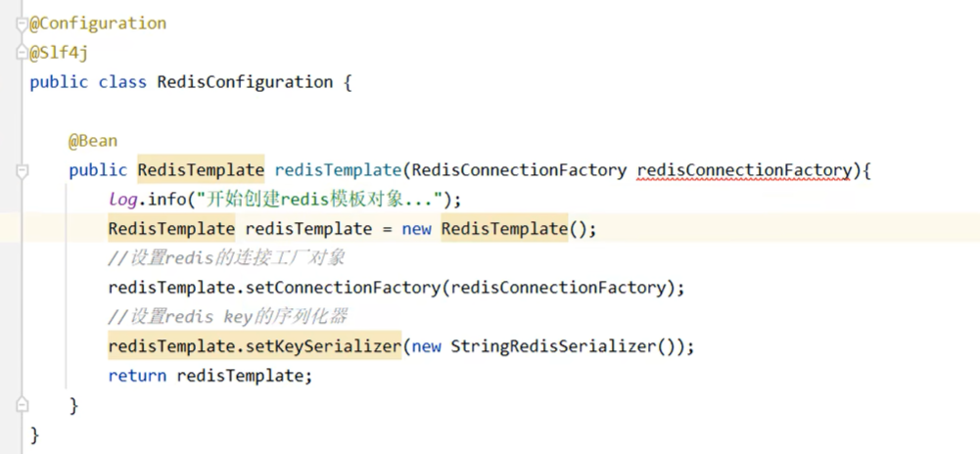This screenshot has height=454, width=980.
Task: Click the closing brace of the RedisConfiguration class
Action: click(x=34, y=434)
